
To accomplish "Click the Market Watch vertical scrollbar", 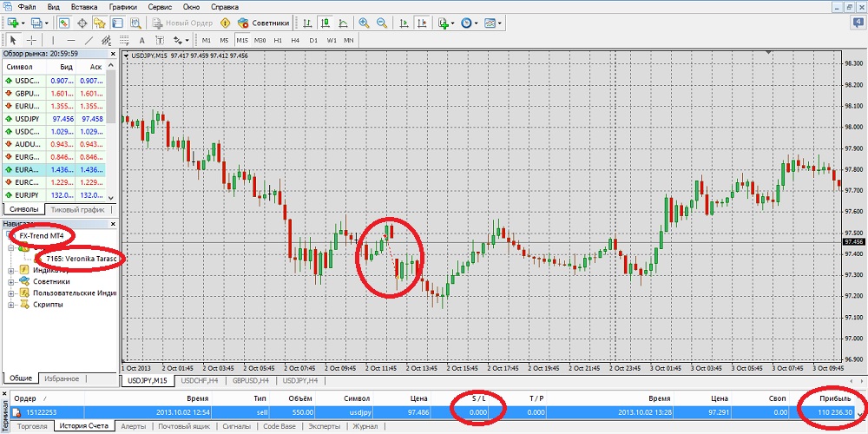I will pyautogui.click(x=112, y=130).
